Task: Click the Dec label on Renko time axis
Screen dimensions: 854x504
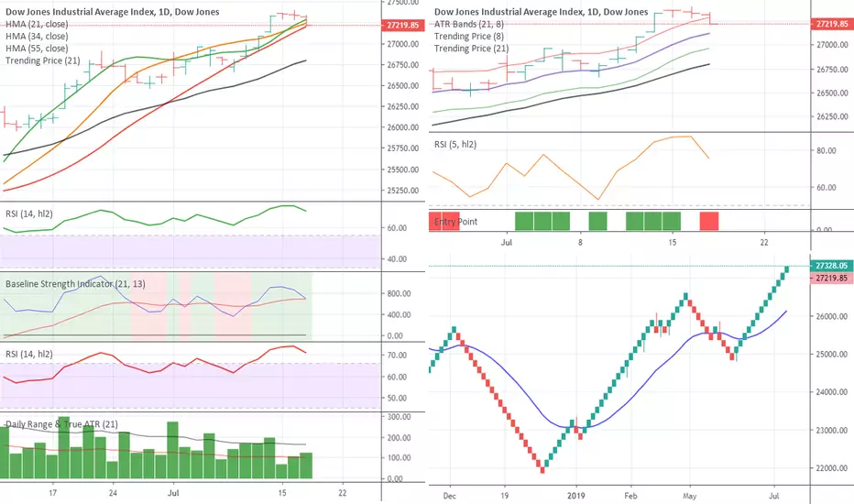Action: [449, 496]
